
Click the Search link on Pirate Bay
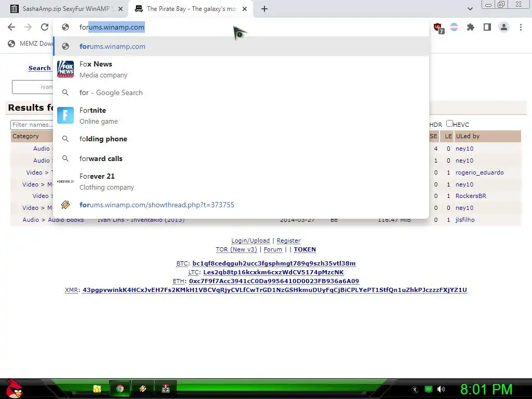(x=39, y=68)
